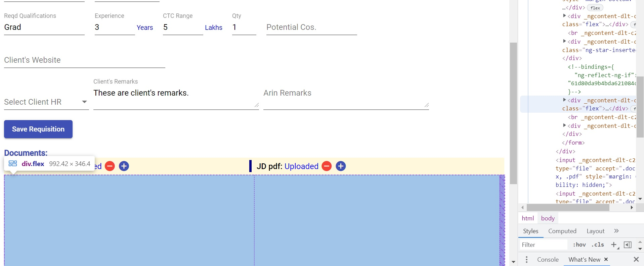The width and height of the screenshot is (644, 266).
Task: Click the Client's Website input field
Action: click(x=84, y=60)
